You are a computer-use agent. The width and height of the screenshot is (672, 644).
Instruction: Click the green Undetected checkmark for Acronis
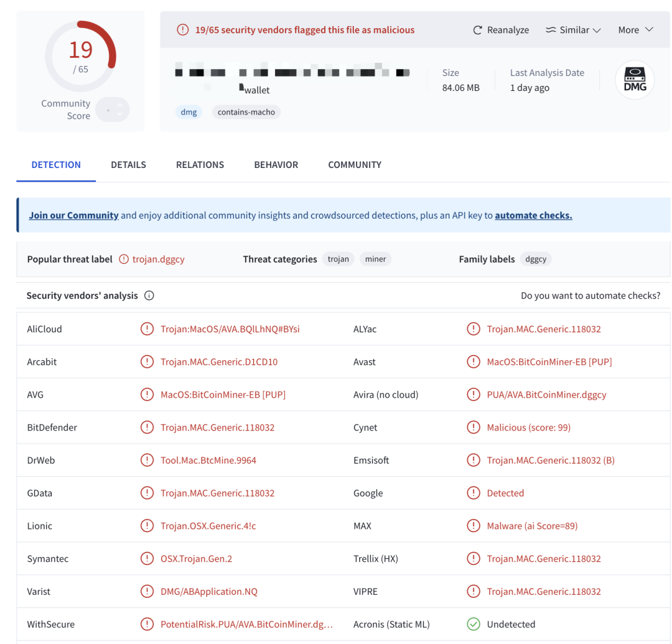[x=474, y=624]
